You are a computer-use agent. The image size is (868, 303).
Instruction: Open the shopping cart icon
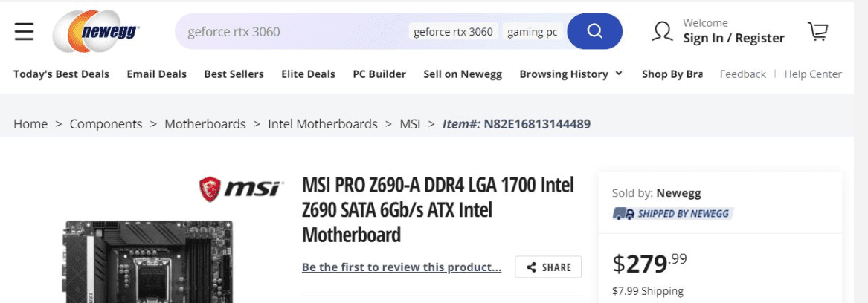point(817,31)
